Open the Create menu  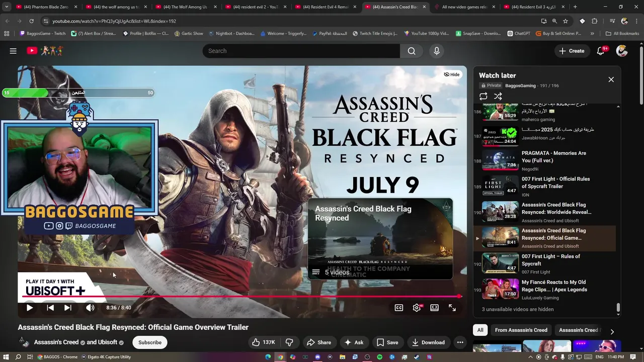point(572,51)
